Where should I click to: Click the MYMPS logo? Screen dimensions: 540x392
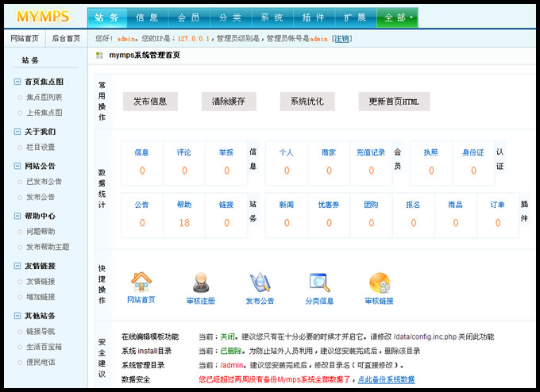coord(43,17)
